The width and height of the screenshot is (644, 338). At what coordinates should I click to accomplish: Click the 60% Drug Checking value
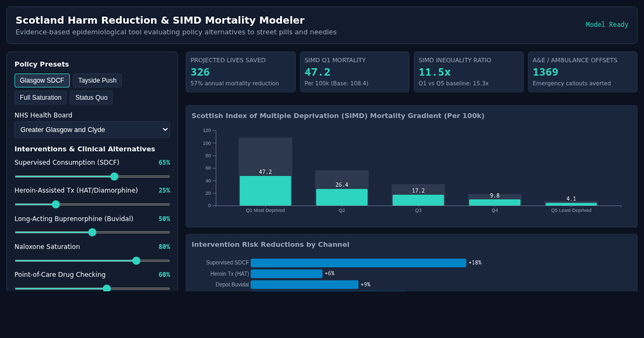click(164, 275)
